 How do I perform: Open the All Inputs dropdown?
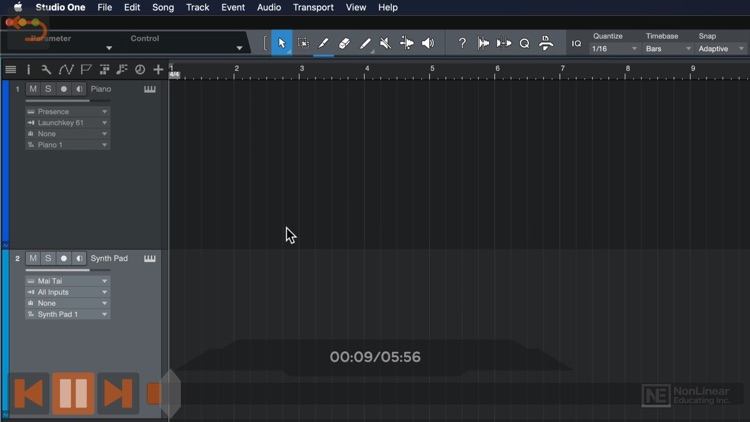coord(67,292)
